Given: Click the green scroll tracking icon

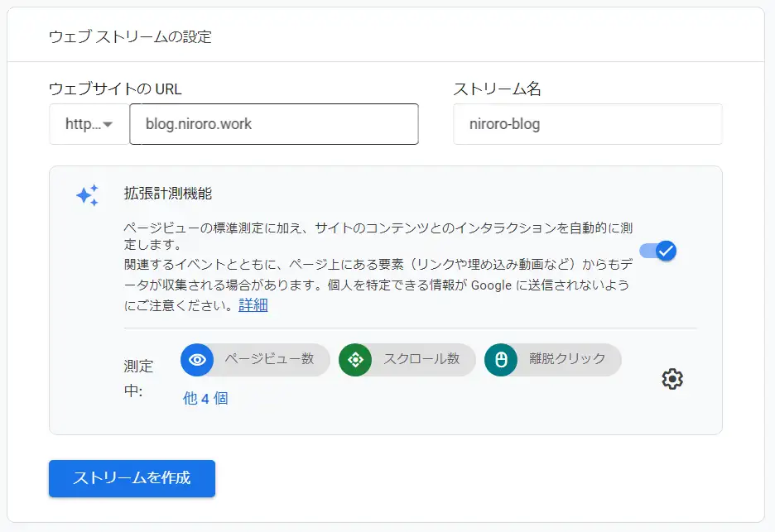Looking at the screenshot, I should point(355,360).
